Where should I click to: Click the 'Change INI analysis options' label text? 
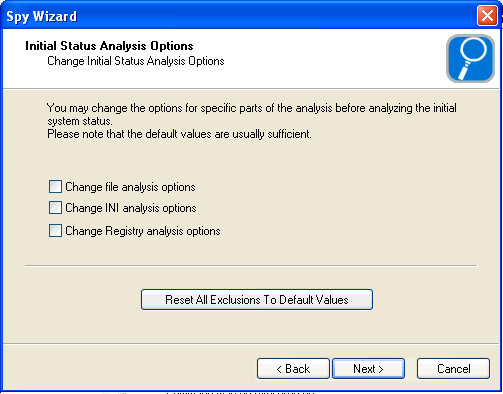coord(131,208)
